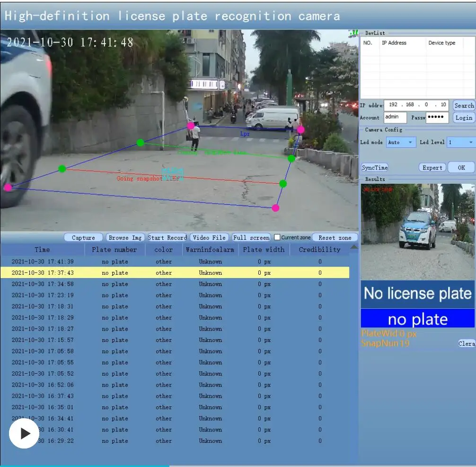Click the IP address input field
This screenshot has width=476, height=467.
click(x=416, y=105)
